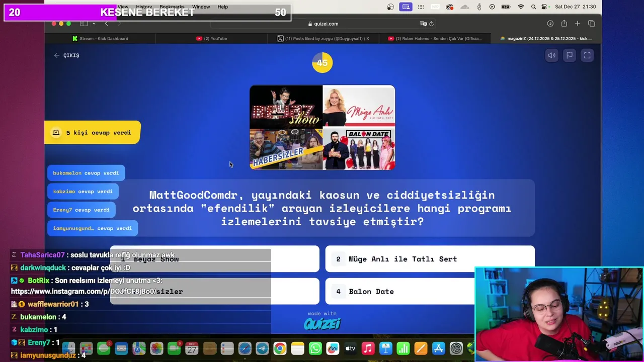The image size is (644, 362).
Task: Open Notes from the dock
Action: click(x=297, y=348)
